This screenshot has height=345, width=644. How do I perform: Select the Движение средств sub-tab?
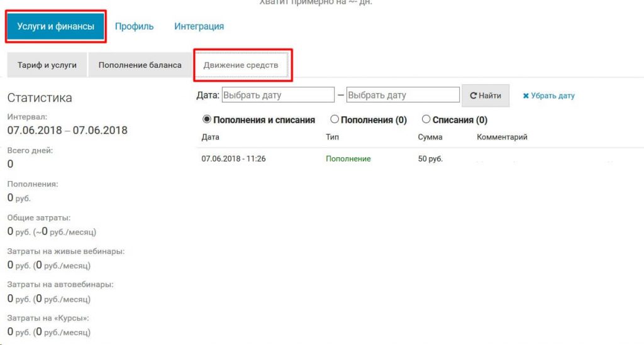(x=241, y=65)
